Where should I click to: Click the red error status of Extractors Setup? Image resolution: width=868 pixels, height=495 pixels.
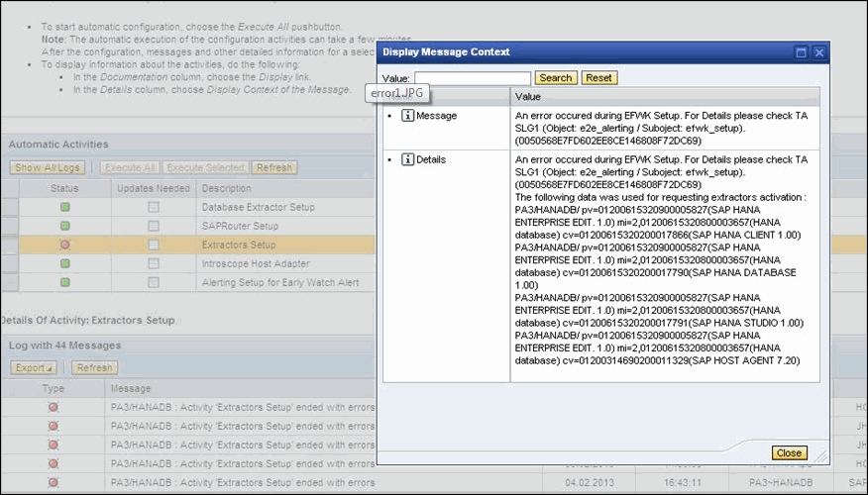pyautogui.click(x=64, y=245)
